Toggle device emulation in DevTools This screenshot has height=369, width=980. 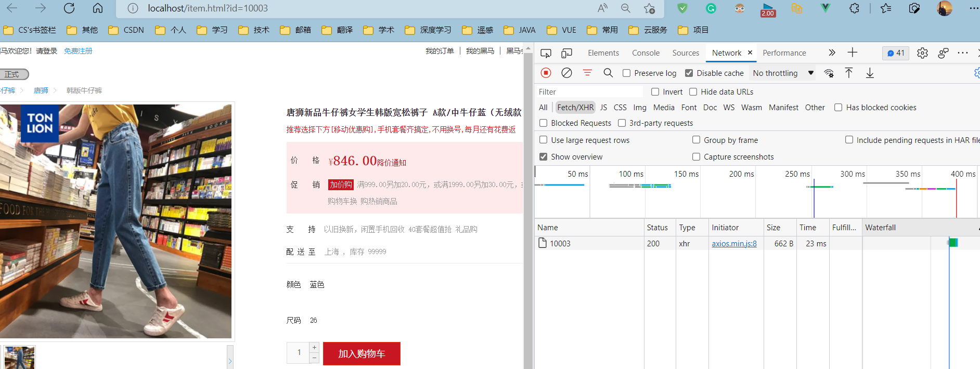566,53
